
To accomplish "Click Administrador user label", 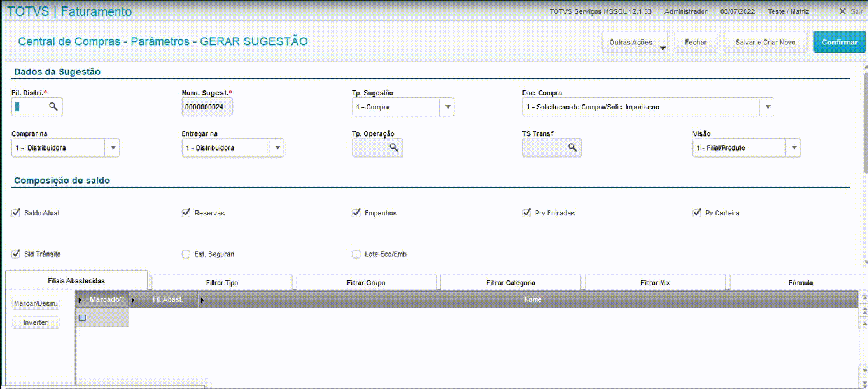I will click(x=685, y=11).
